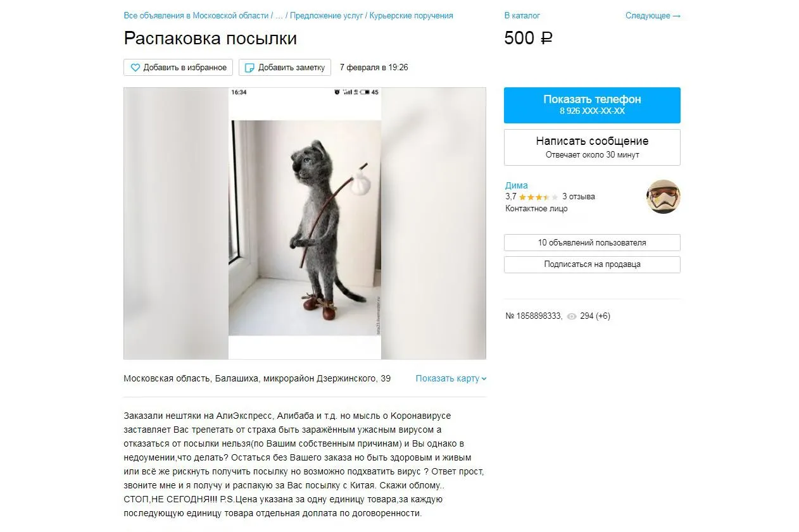Click the eye icon next to 294 views
Viewport: 799px width, 532px height.
click(x=572, y=316)
